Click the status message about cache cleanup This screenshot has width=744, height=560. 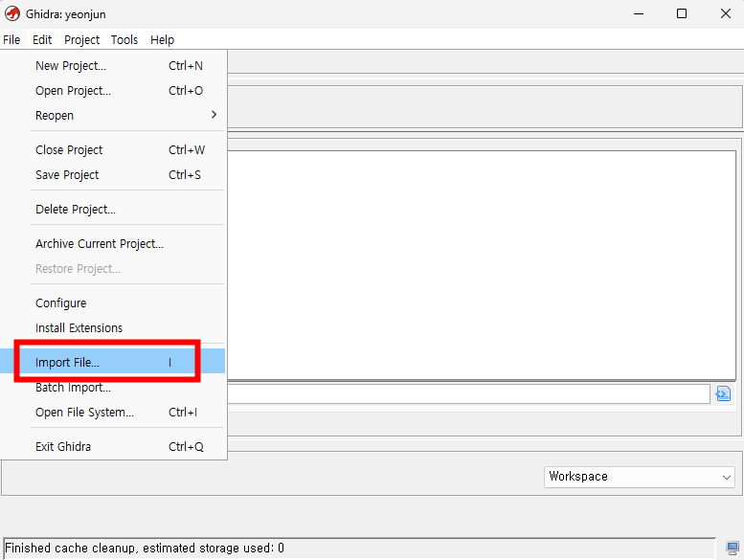pyautogui.click(x=145, y=549)
